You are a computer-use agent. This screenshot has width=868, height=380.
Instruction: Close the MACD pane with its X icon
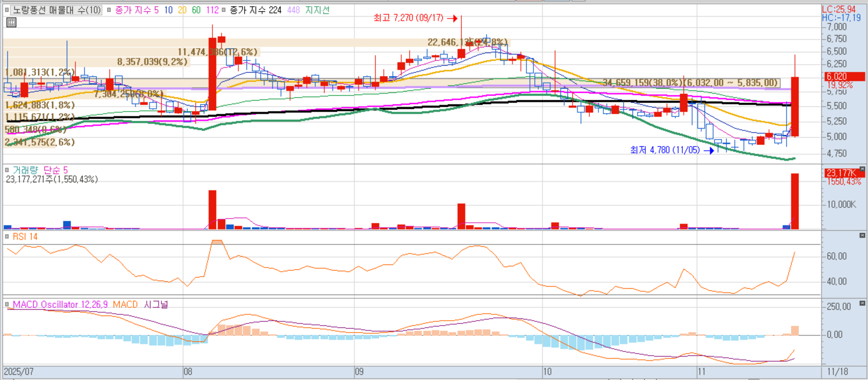862,304
